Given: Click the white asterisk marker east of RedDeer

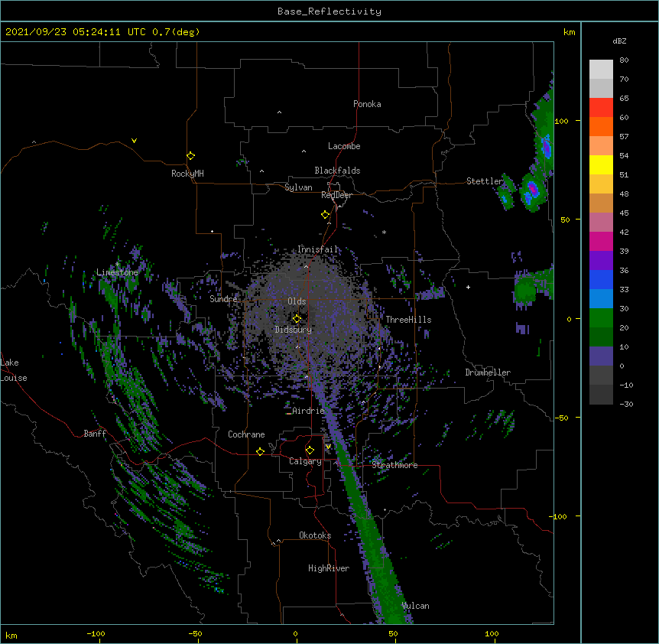Looking at the screenshot, I should [384, 232].
